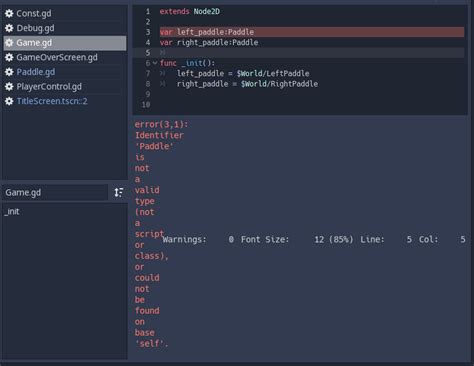Image resolution: width=474 pixels, height=366 pixels.
Task: Click the gear icon beside PlayerControl.gd
Action: click(x=9, y=87)
